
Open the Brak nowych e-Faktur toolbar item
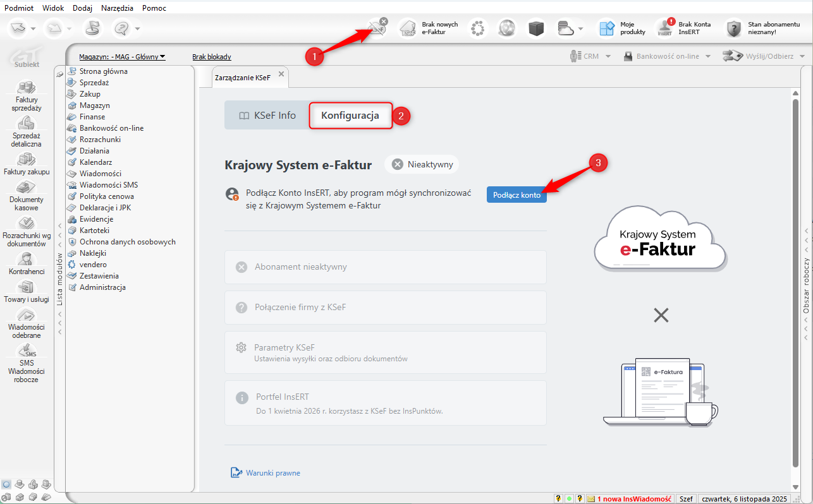tap(429, 28)
